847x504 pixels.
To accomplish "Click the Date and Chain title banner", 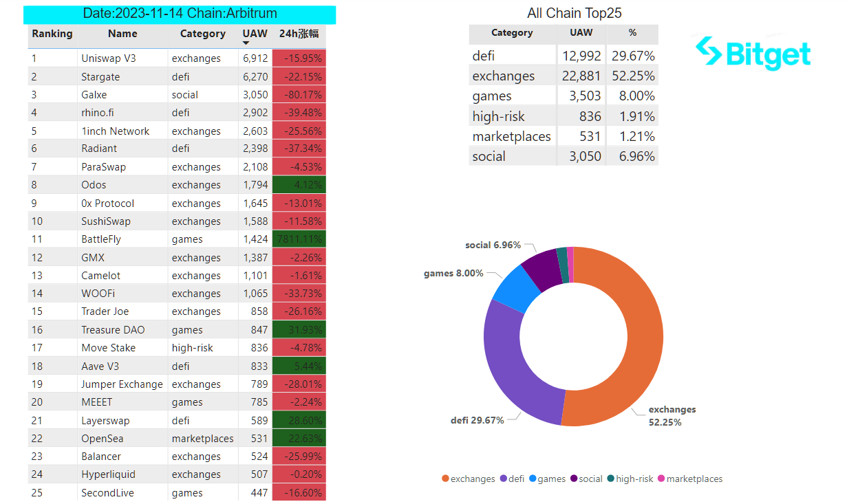I will [180, 14].
